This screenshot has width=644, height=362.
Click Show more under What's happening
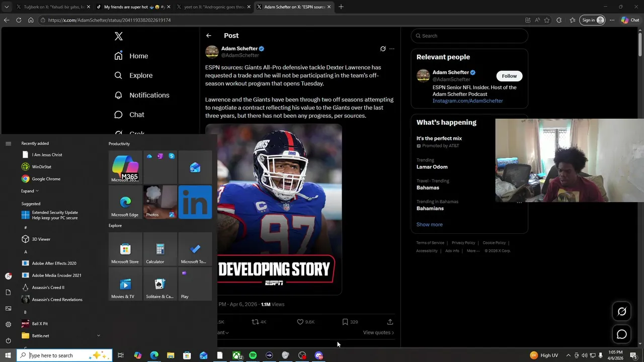[x=430, y=224]
